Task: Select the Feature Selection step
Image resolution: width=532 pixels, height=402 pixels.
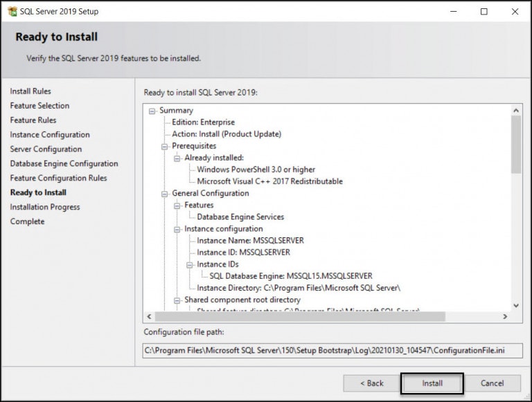Action: coord(39,106)
